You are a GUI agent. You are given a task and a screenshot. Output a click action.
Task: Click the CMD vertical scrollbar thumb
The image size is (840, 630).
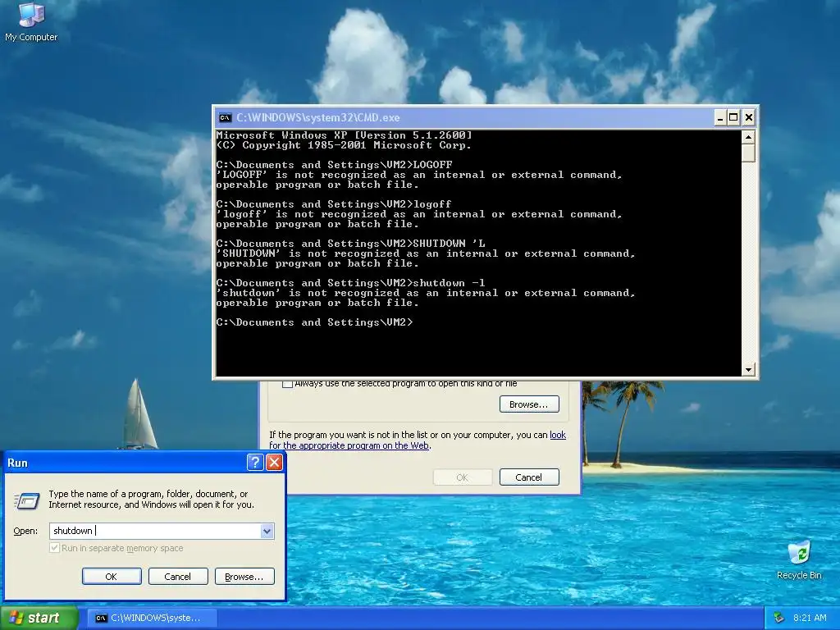click(x=748, y=153)
